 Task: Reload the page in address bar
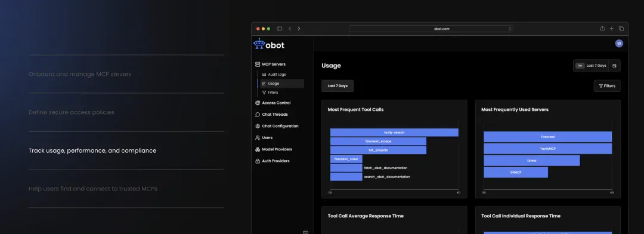[x=510, y=29]
